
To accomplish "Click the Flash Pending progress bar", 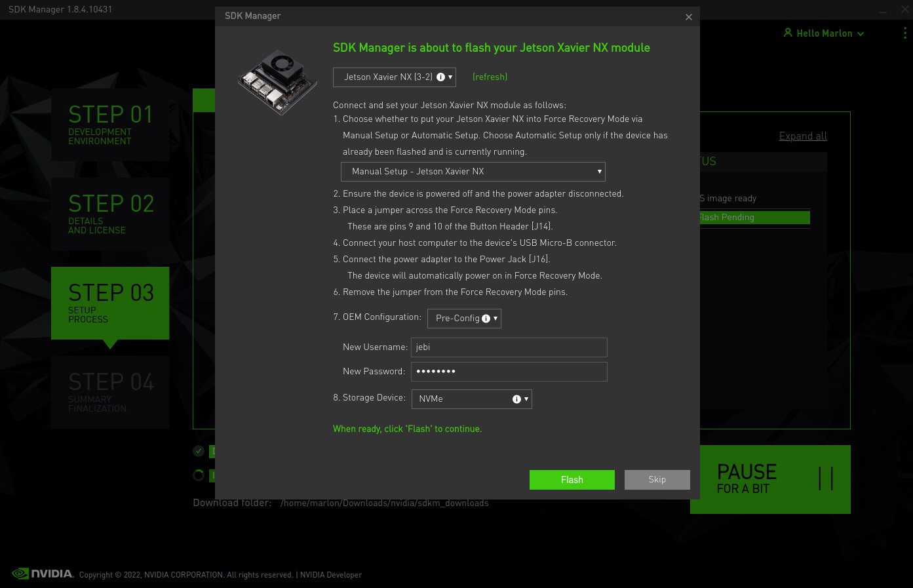I will coord(754,217).
